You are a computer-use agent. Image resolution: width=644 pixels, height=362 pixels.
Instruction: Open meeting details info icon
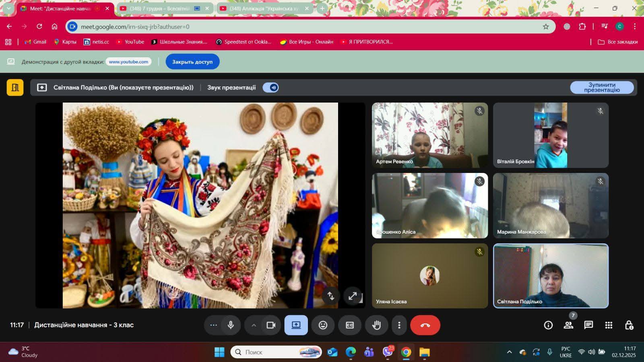[x=548, y=325]
